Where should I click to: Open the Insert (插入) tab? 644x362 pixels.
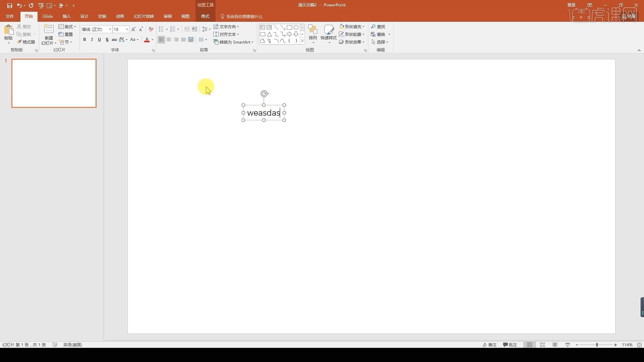[x=66, y=16]
